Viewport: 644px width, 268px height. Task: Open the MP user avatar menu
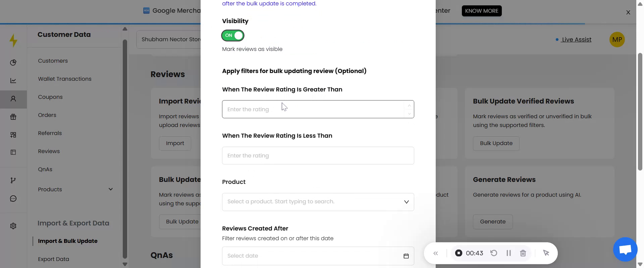(617, 40)
